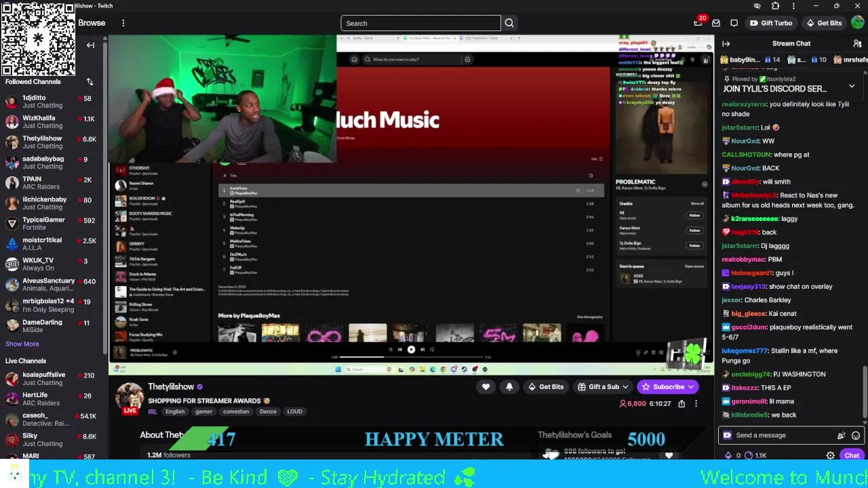Open the Browse page
The height and width of the screenshot is (488, 868).
[x=92, y=23]
